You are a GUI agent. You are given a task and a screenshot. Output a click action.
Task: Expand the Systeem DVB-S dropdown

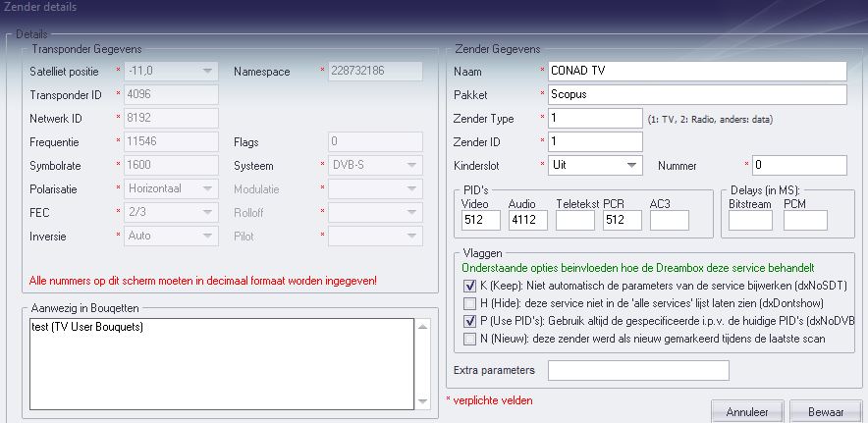411,165
